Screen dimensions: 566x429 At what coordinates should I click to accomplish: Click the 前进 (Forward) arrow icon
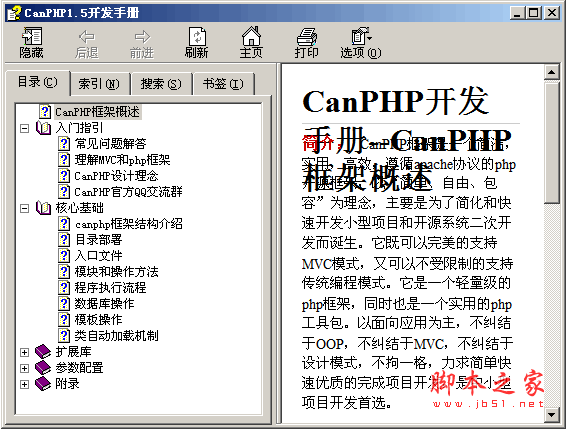pyautogui.click(x=142, y=36)
